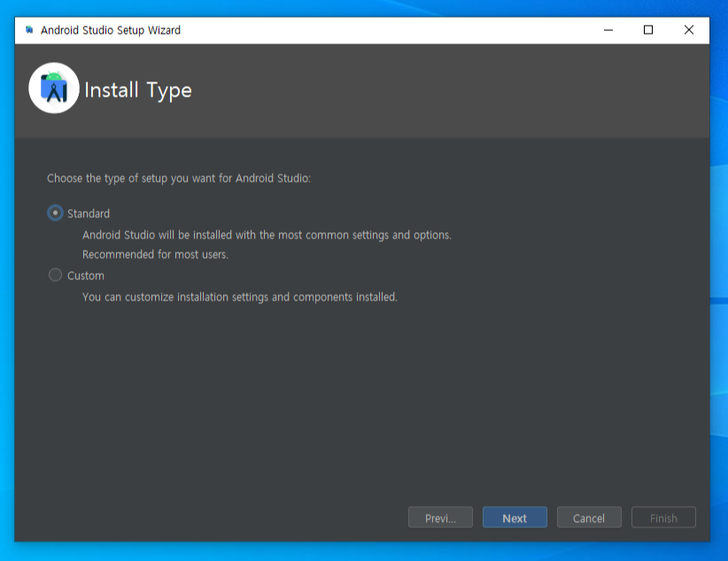Click 'You can customize installation settings' description
The image size is (728, 561).
240,298
